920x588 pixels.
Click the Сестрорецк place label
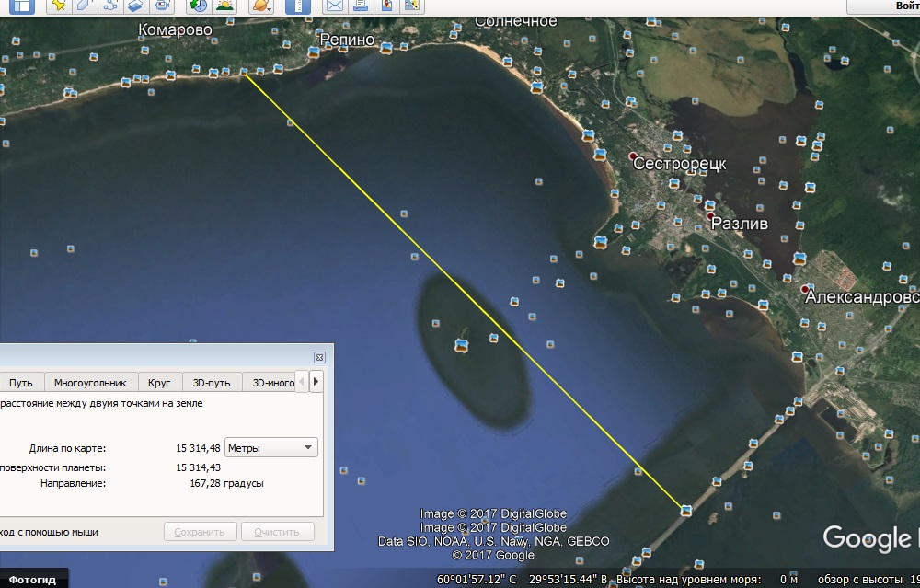(680, 164)
